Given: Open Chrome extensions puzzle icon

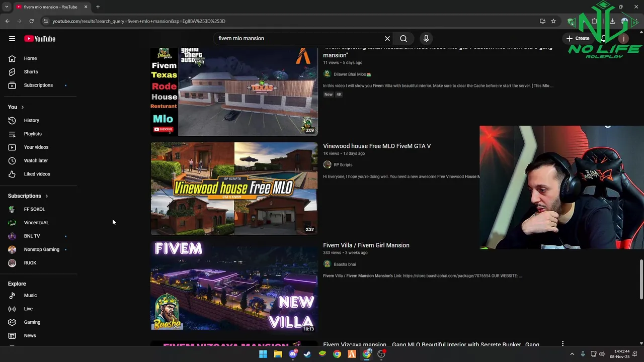Looking at the screenshot, I should pyautogui.click(x=594, y=21).
